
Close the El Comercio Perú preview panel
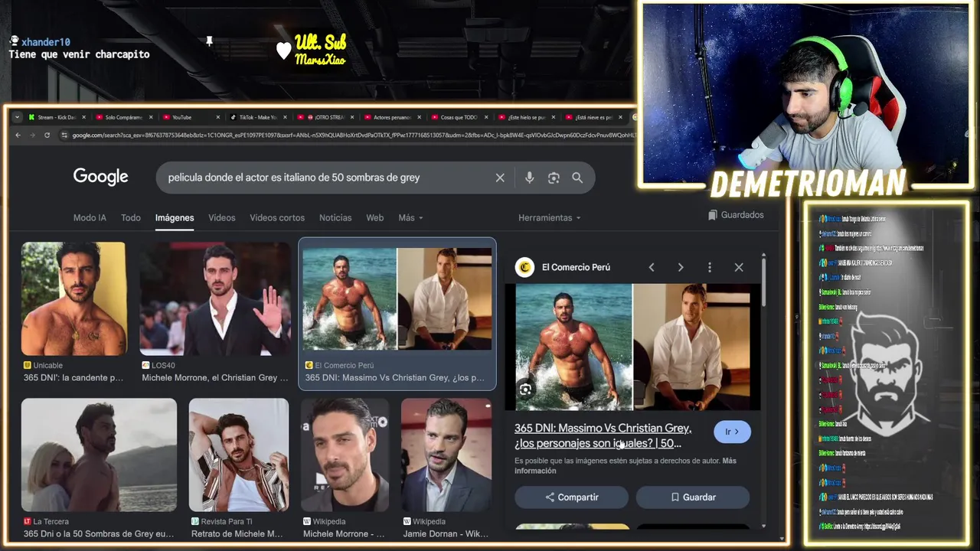[739, 267]
